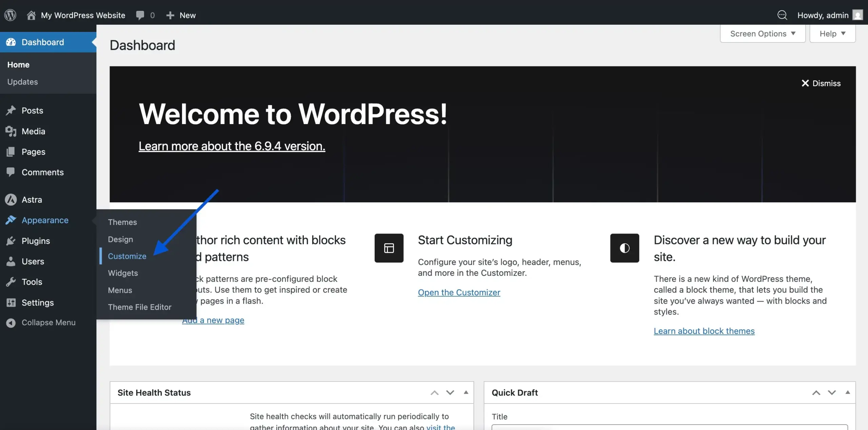
Task: Click the Quick Draft Title input field
Action: [x=669, y=427]
